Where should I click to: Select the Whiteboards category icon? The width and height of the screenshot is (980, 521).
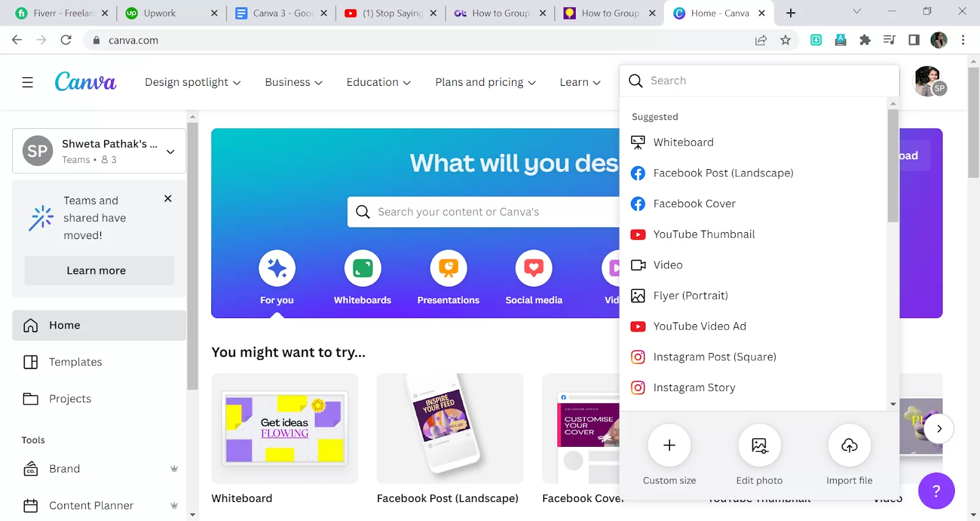click(x=363, y=268)
